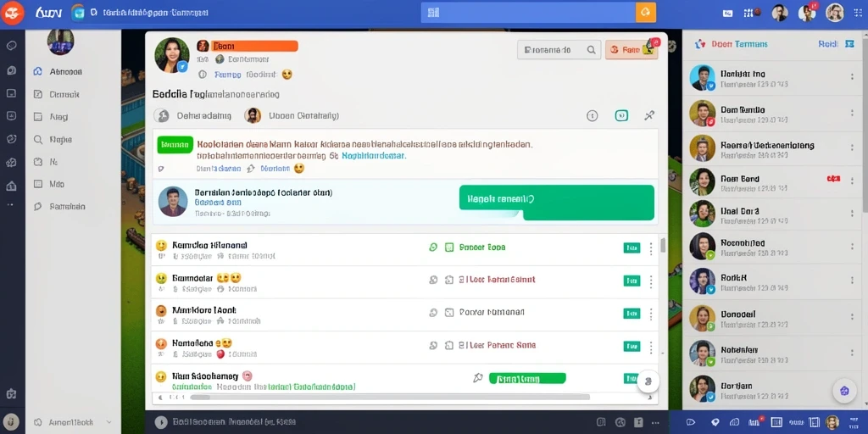Open the three-dot menu on the first list row
This screenshot has width=868, height=434.
[651, 248]
